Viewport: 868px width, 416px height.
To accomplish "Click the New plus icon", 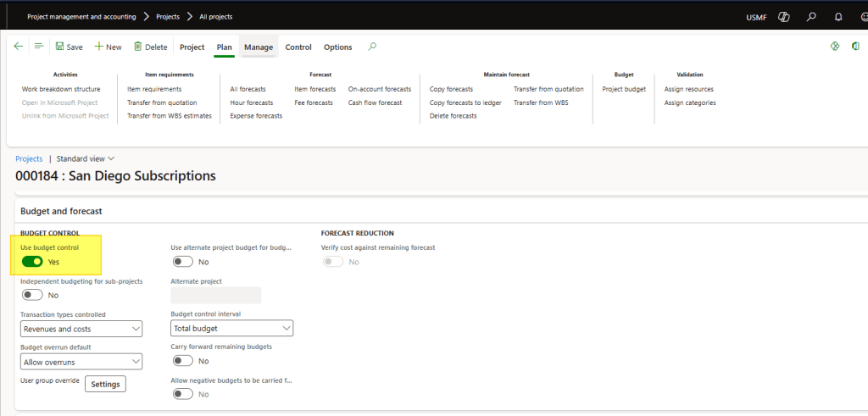I will (x=99, y=47).
